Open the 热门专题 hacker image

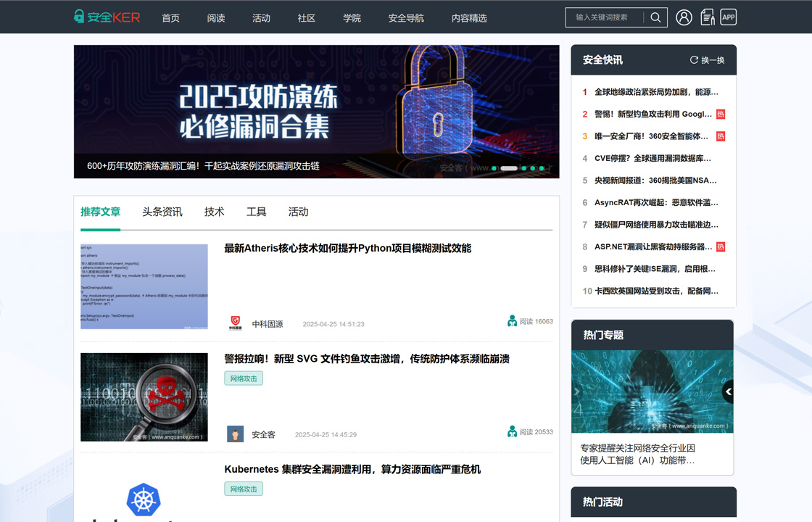tap(652, 391)
